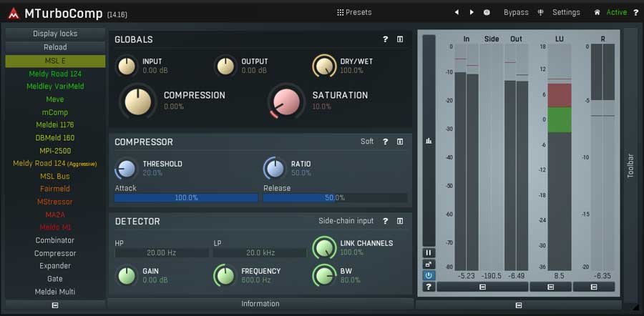The height and width of the screenshot is (316, 644).
Task: Click Globals section presets icon
Action: tap(399, 39)
